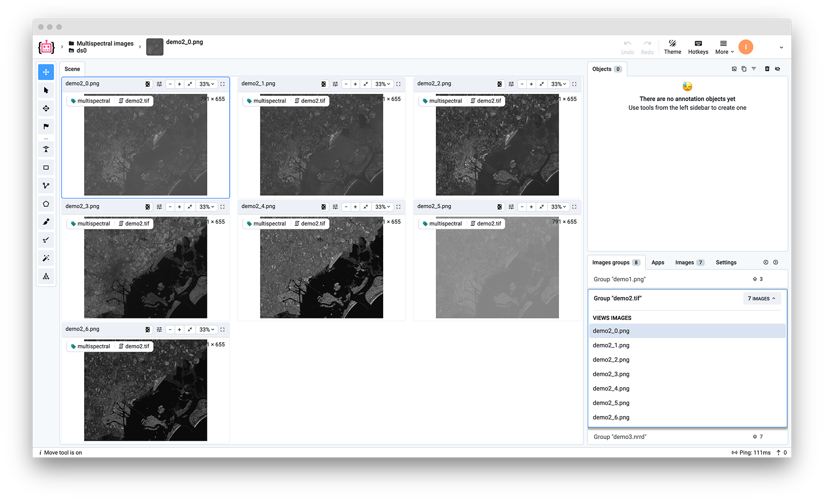Viewport: 824px width, 504px height.
Task: Click the flag Tag tool icon
Action: (x=46, y=126)
